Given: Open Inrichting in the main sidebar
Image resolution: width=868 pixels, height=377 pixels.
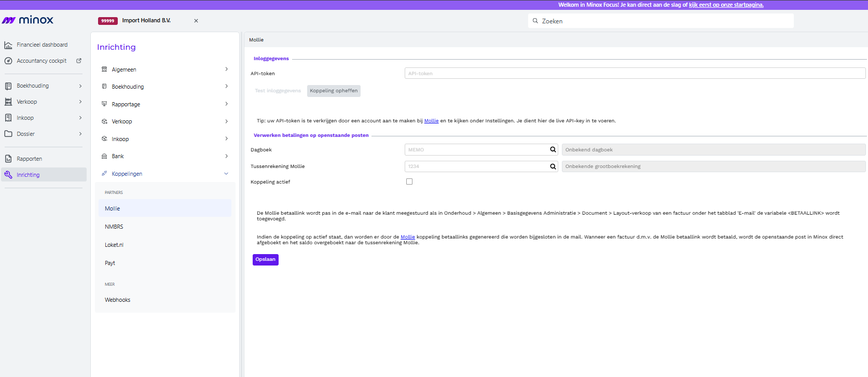Looking at the screenshot, I should click(x=44, y=175).
